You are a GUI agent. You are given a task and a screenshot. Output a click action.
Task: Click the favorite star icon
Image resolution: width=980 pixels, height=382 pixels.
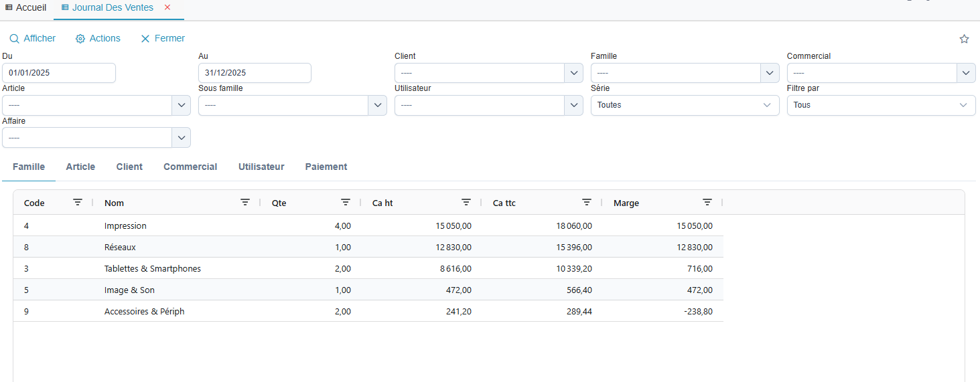964,39
